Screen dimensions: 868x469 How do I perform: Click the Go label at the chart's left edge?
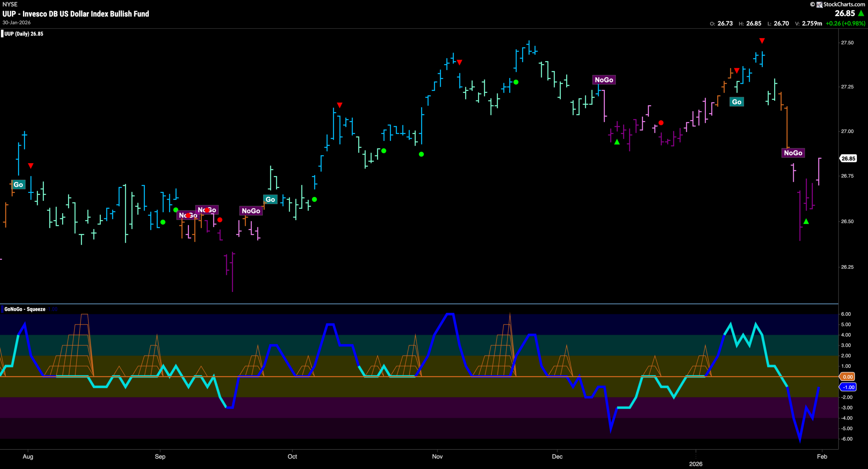pos(18,185)
